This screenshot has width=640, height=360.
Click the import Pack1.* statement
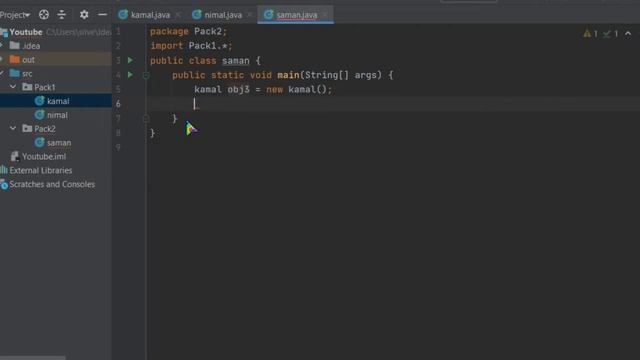tap(191, 46)
